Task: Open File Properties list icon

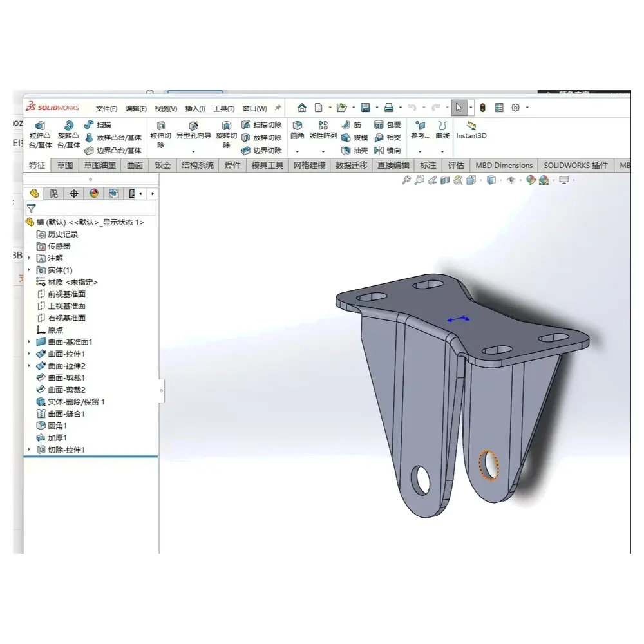Action: point(499,108)
